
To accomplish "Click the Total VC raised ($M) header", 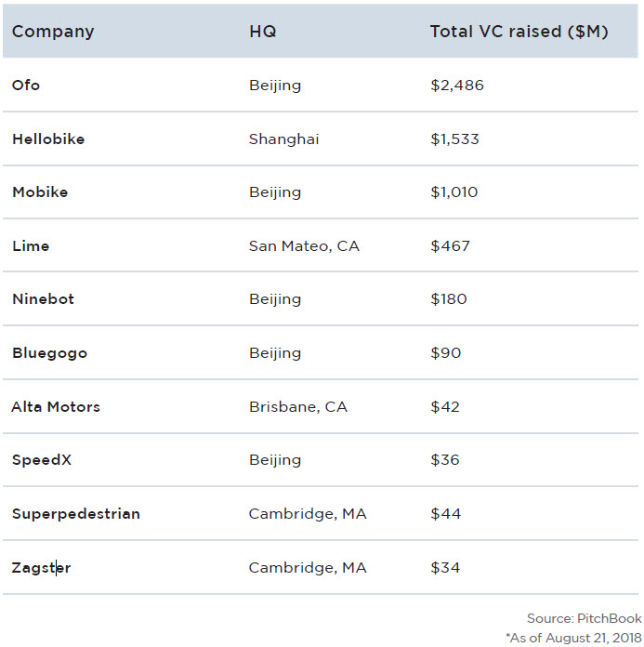I will (519, 32).
